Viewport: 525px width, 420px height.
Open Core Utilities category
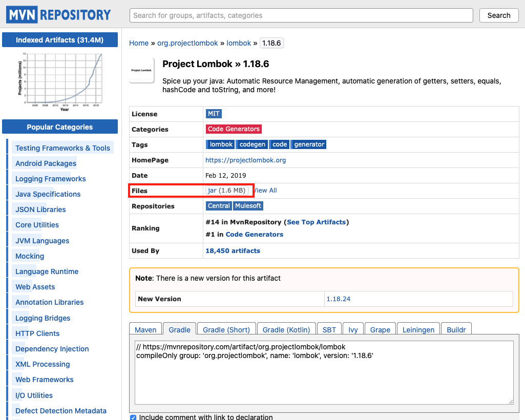pyautogui.click(x=37, y=225)
